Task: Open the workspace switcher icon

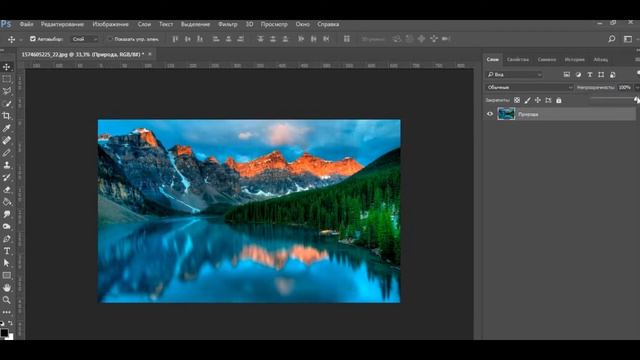Action: coord(628,39)
